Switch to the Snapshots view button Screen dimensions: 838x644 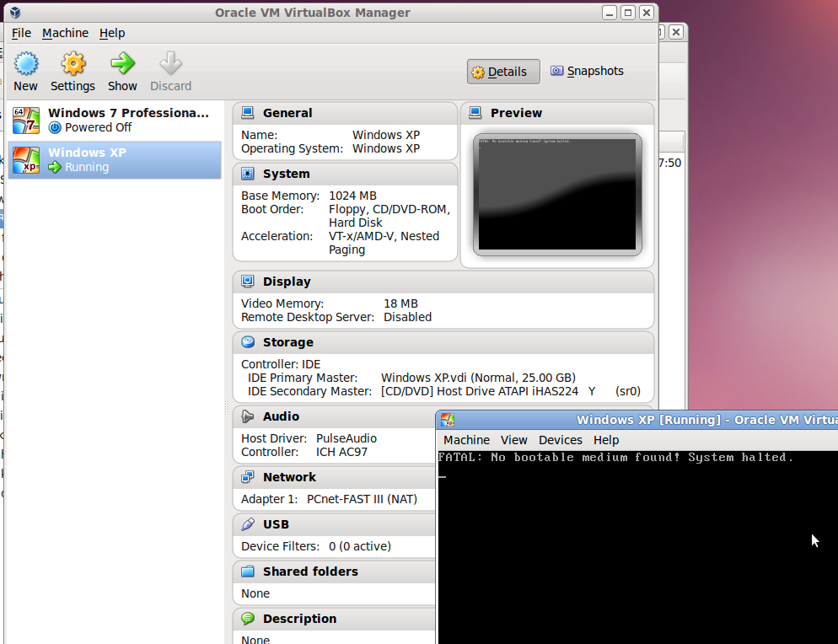(x=588, y=71)
